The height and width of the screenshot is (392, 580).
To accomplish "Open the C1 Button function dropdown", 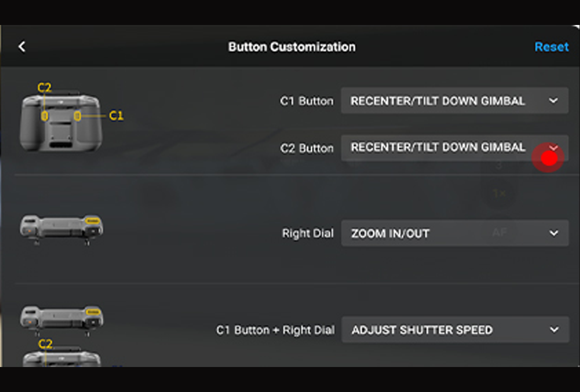I will [454, 101].
